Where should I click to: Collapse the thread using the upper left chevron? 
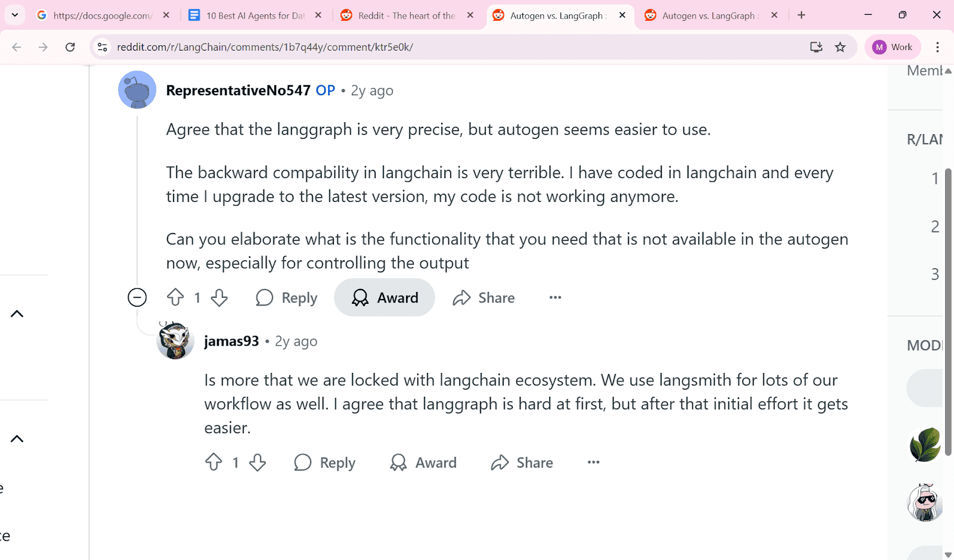click(16, 314)
